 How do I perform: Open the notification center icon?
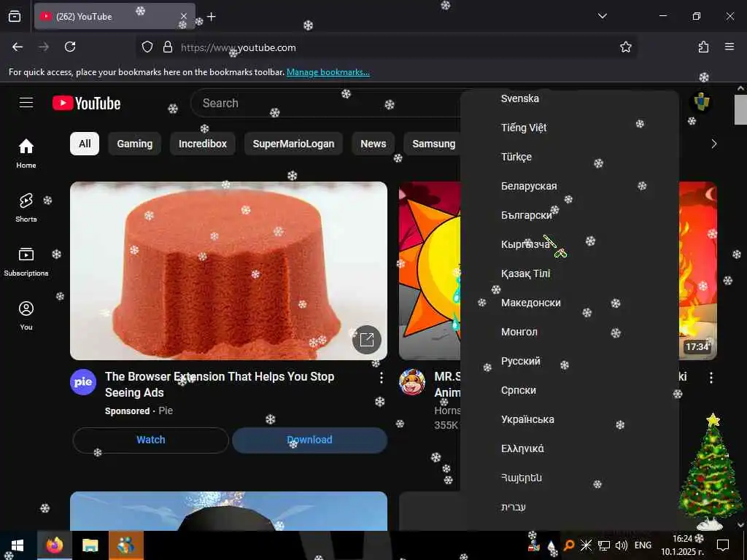pos(723,545)
